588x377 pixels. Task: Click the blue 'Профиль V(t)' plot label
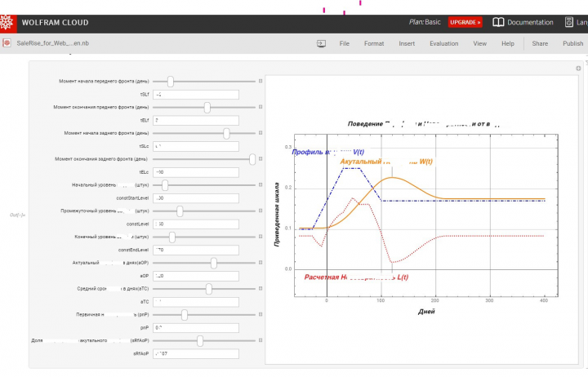pos(327,152)
